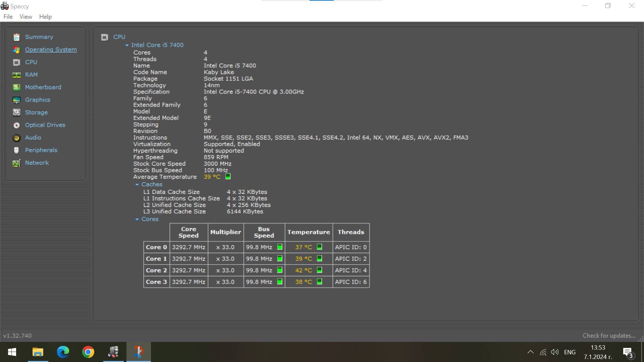Screen dimensions: 644x362
Task: Click the CPU heading in main panel
Action: click(119, 37)
